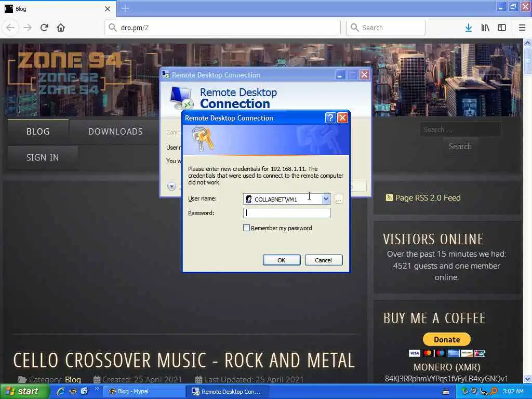This screenshot has width=532, height=399.
Task: Open the Blog category link
Action: coord(73,380)
